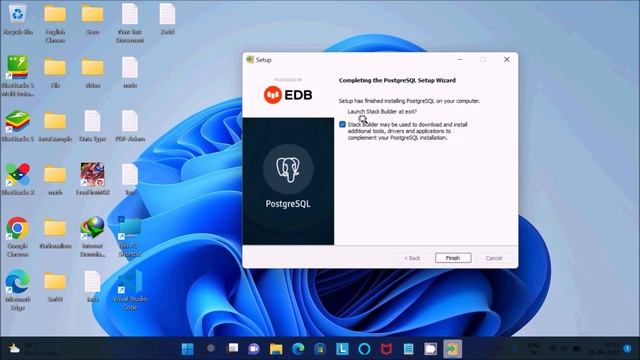Select the Free Fire MAX game shortcut
The width and height of the screenshot is (640, 360).
click(92, 179)
